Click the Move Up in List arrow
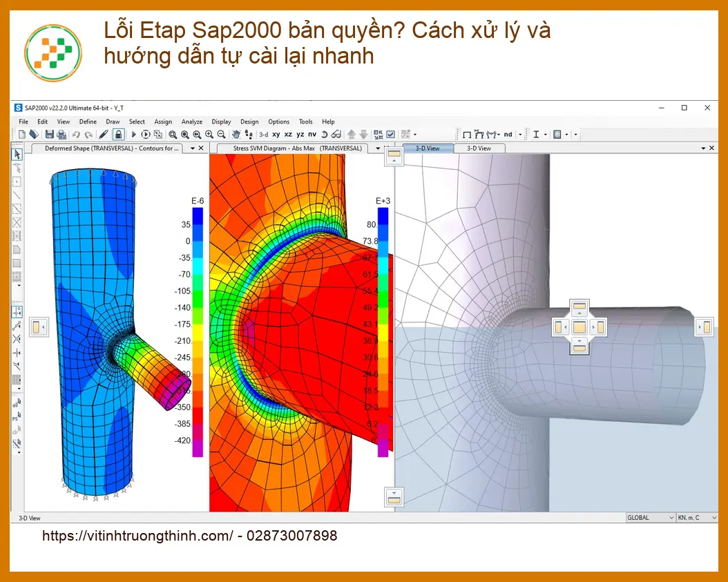Image resolution: width=728 pixels, height=582 pixels. click(352, 135)
